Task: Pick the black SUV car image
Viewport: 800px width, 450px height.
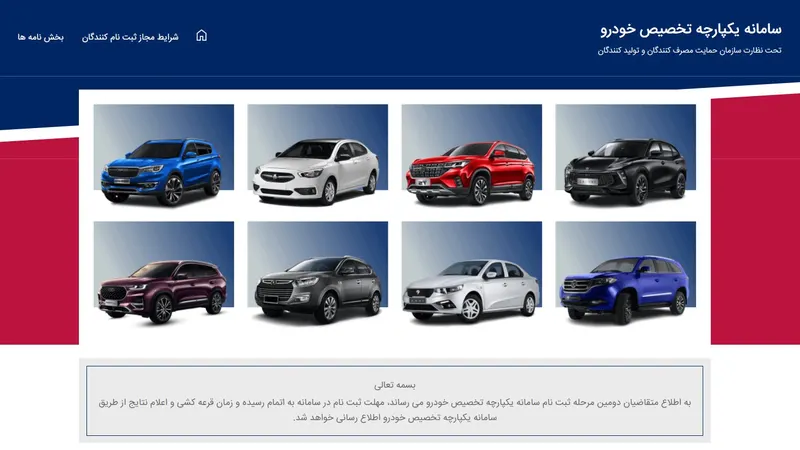Action: 626,155
